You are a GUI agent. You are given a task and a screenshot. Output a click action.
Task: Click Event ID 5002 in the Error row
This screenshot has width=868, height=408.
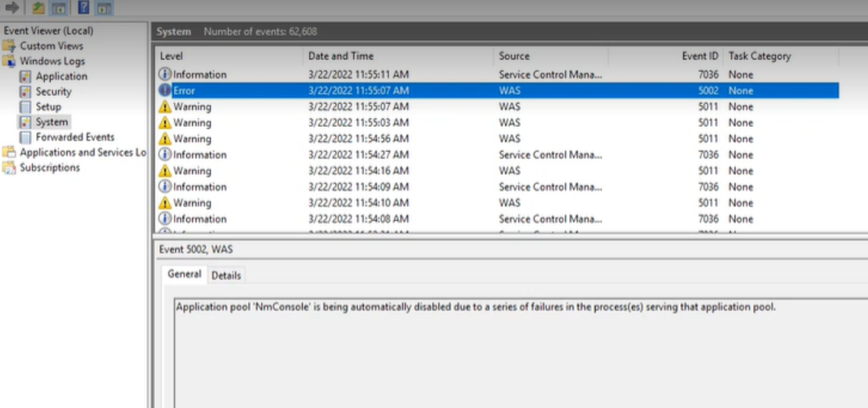pos(708,90)
